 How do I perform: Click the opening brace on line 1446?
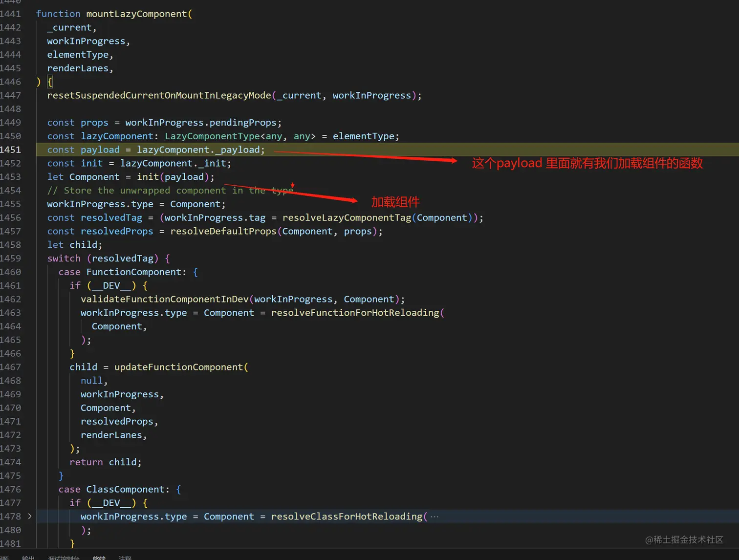click(x=50, y=82)
